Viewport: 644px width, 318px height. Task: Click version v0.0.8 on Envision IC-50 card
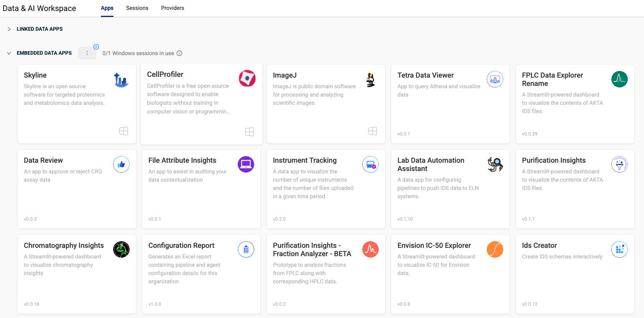(x=404, y=304)
